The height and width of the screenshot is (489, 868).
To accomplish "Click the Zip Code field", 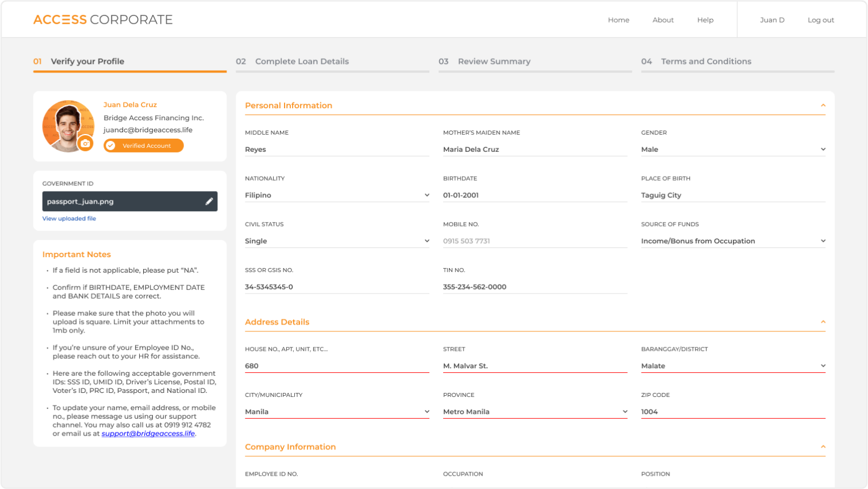I will pyautogui.click(x=733, y=412).
